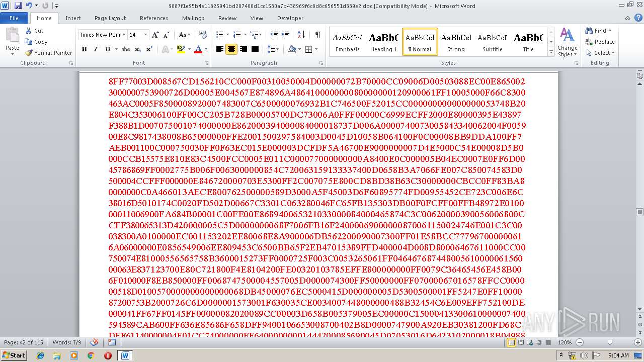Clear formatting with the eraser icon
Image resolution: width=644 pixels, height=362 pixels.
203,35
